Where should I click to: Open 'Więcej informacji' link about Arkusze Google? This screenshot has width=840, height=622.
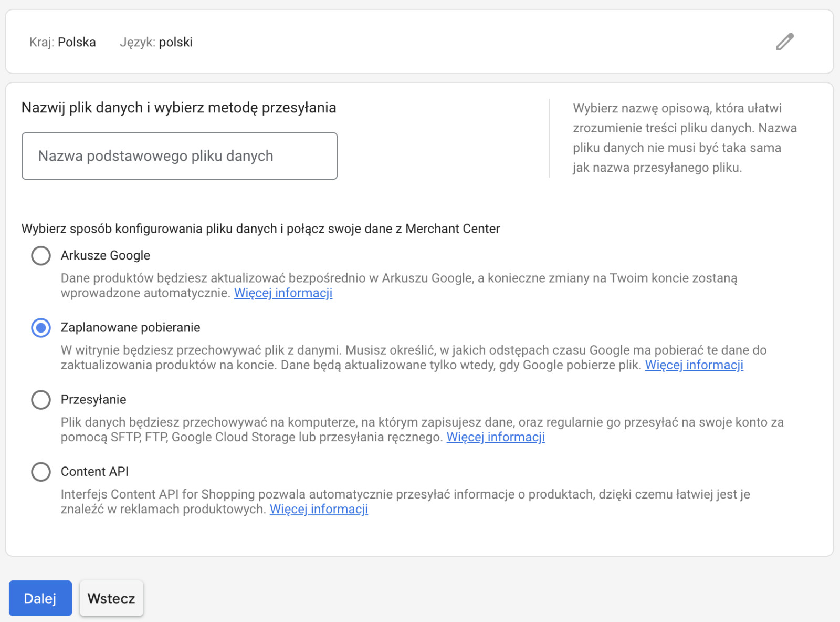tap(283, 293)
